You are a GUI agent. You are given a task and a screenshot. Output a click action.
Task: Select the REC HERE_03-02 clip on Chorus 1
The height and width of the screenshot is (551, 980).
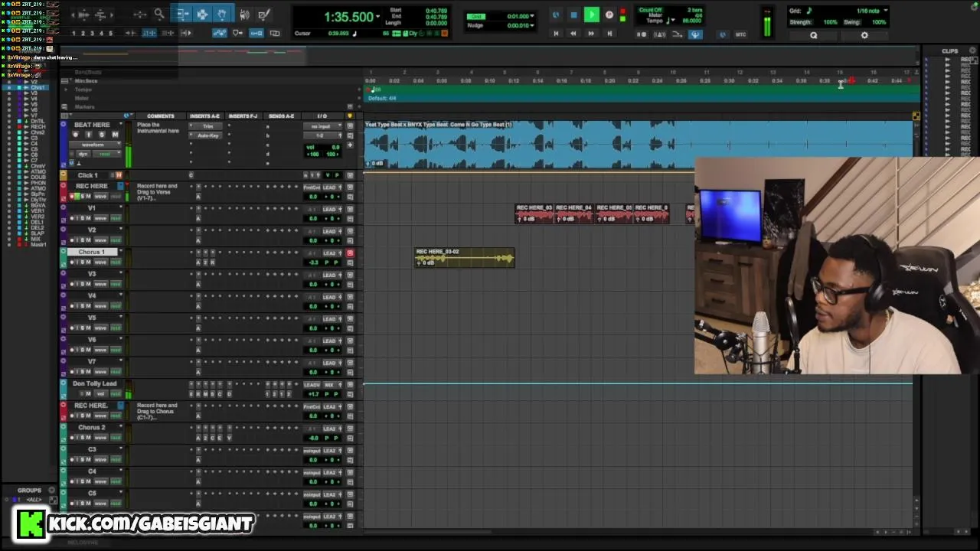465,257
